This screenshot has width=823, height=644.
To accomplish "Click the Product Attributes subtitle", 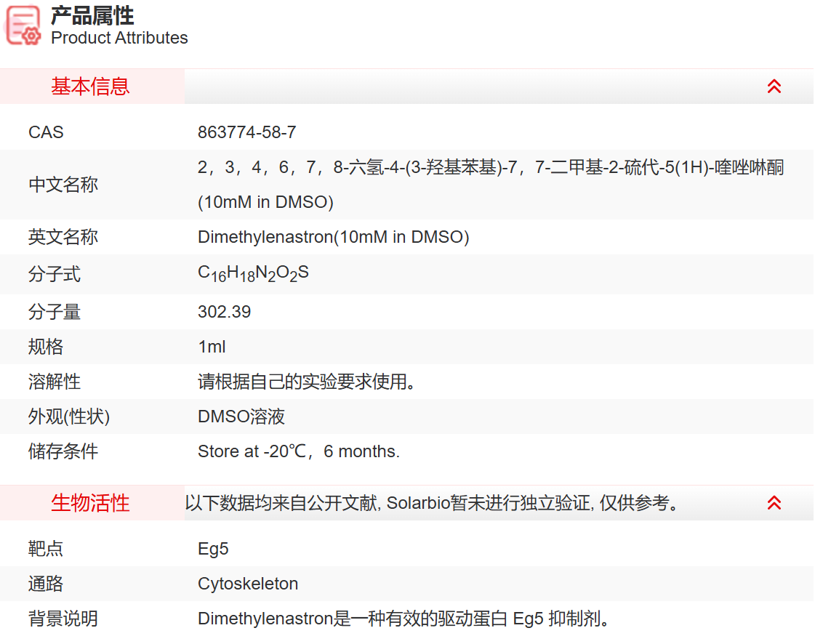I will point(118,38).
